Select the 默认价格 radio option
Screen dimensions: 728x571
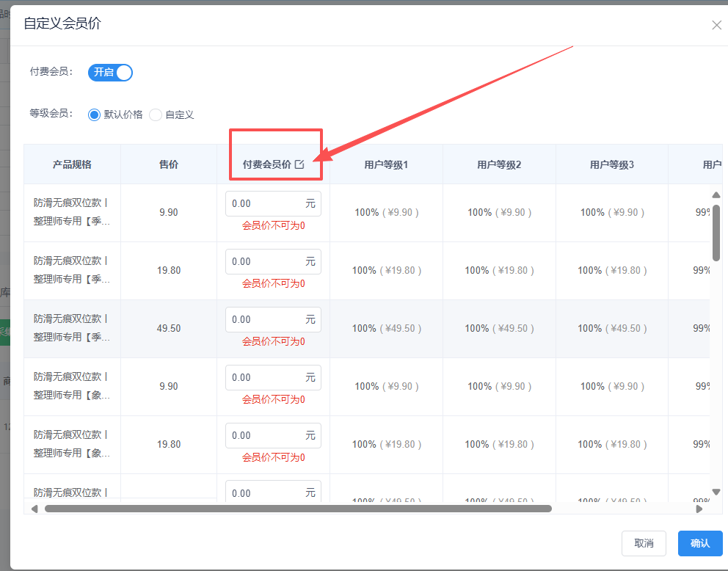(94, 114)
